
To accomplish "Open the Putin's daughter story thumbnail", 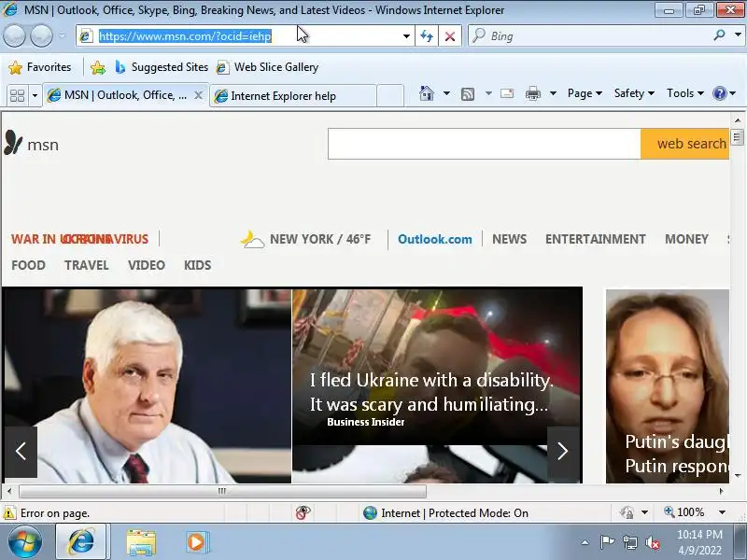I will (668, 385).
